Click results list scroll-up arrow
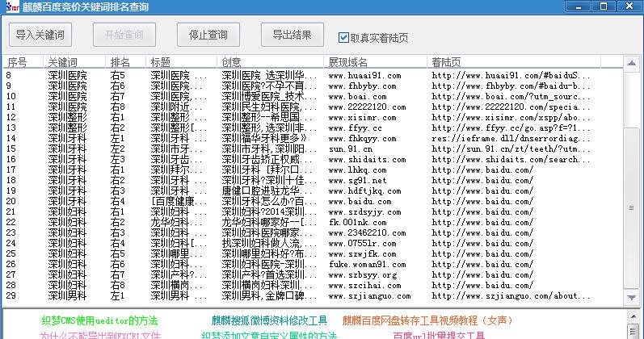This screenshot has height=339, width=644. tap(631, 64)
